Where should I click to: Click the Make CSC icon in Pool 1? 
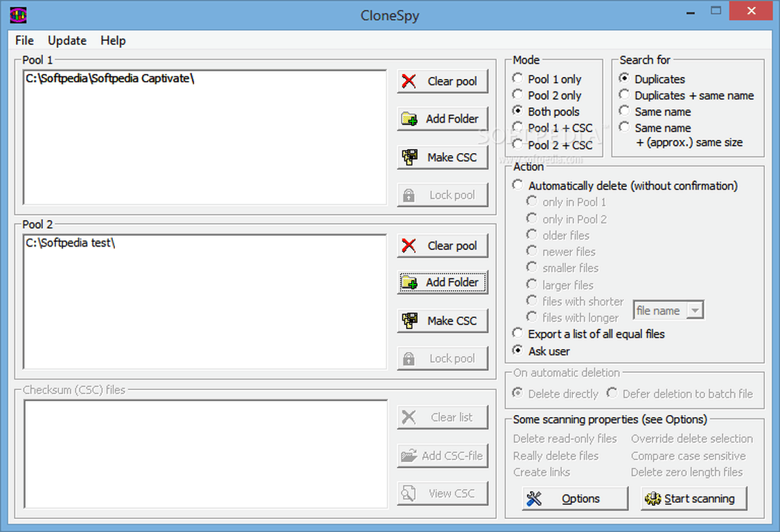[x=410, y=157]
